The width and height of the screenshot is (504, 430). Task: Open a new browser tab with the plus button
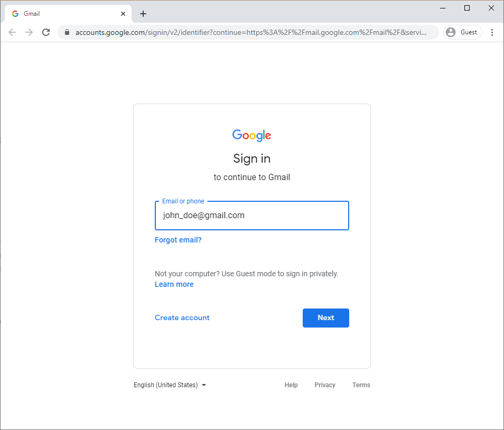coord(143,13)
